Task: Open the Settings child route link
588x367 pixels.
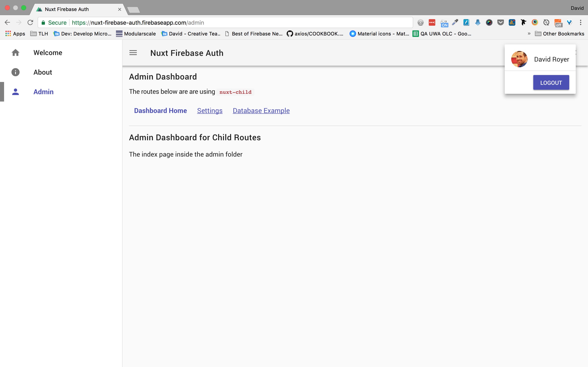Action: click(x=210, y=111)
